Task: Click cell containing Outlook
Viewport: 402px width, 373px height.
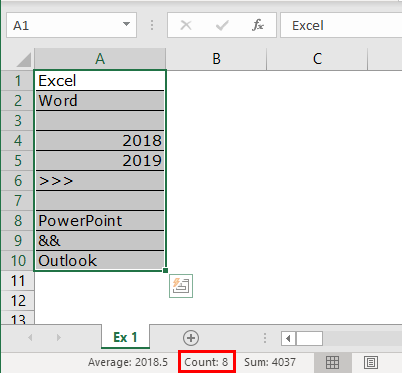Action: (100, 261)
